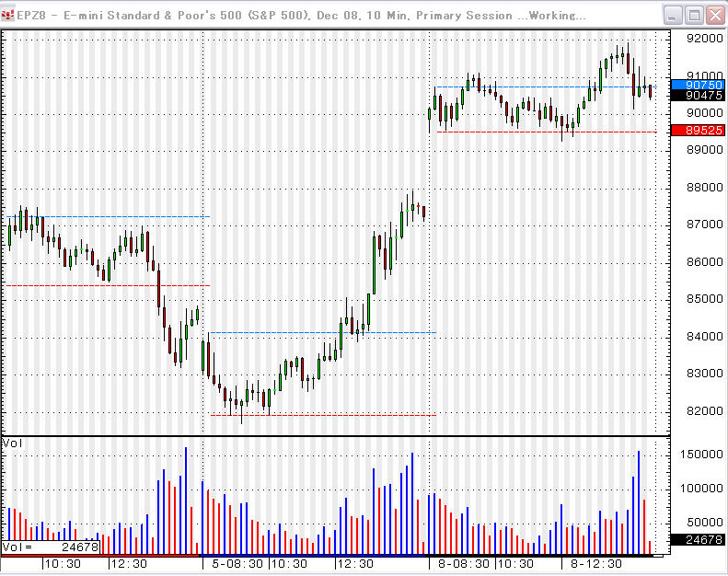This screenshot has height=576, width=728.
Task: Click the blue dashed line near 84000
Action: click(x=323, y=332)
